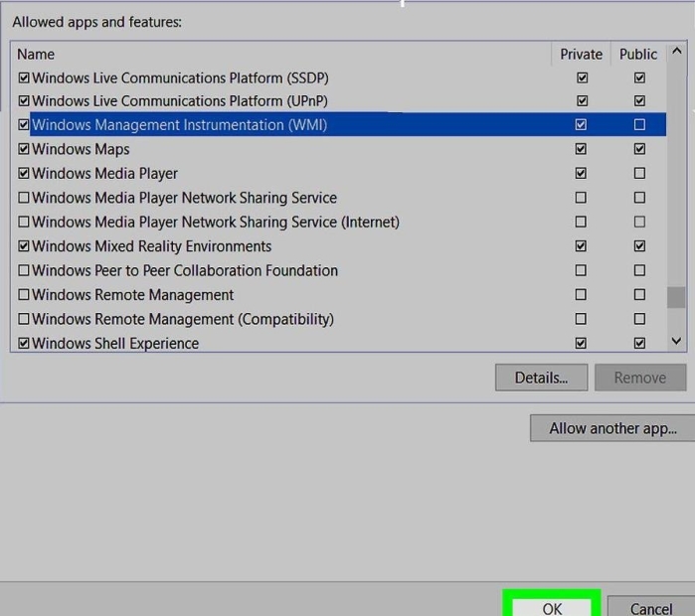Toggle Private checkbox for Windows Live Communications Platform (UPnP)
The height and width of the screenshot is (616, 695).
582,101
